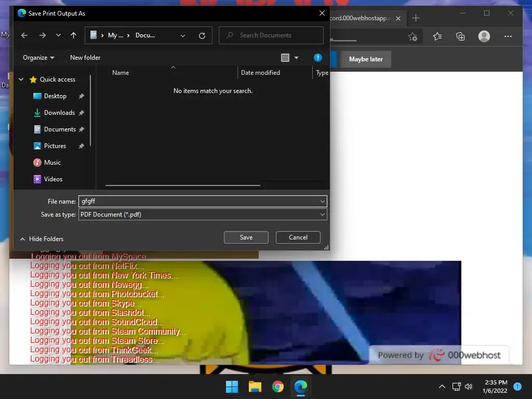The width and height of the screenshot is (532, 399).
Task: Click the File name text field
Action: point(198,201)
